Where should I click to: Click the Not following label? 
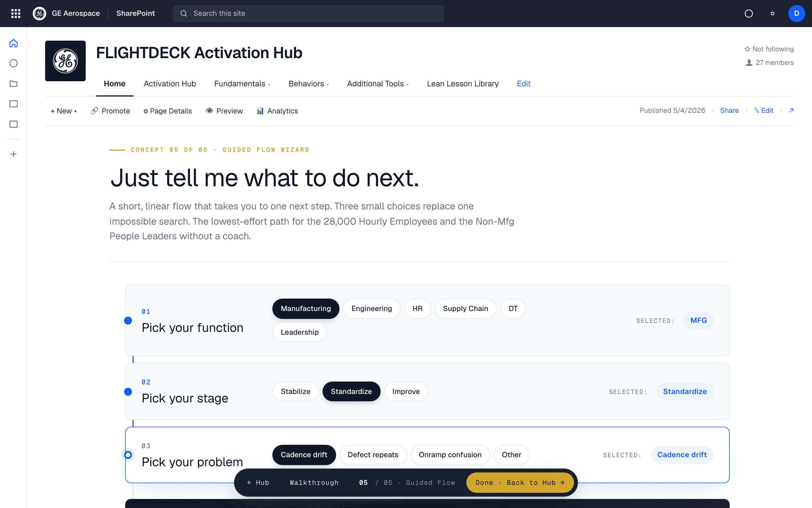(773, 49)
